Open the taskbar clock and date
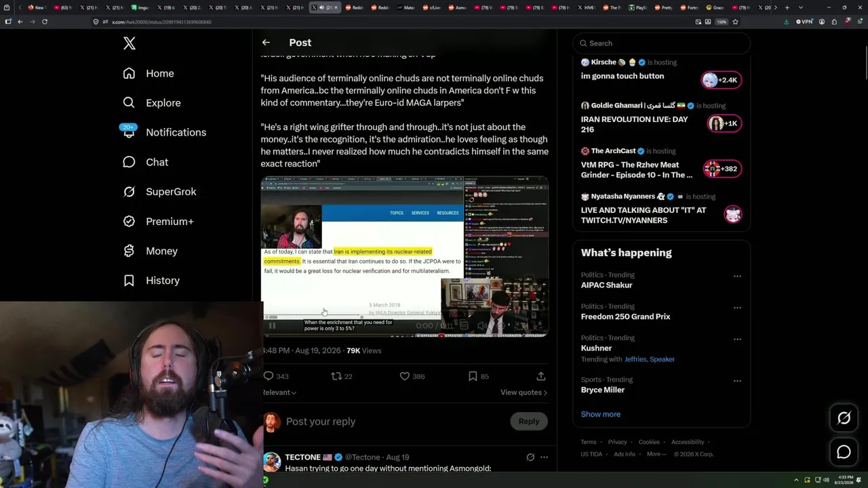Viewport: 868px width, 488px height. click(x=844, y=480)
